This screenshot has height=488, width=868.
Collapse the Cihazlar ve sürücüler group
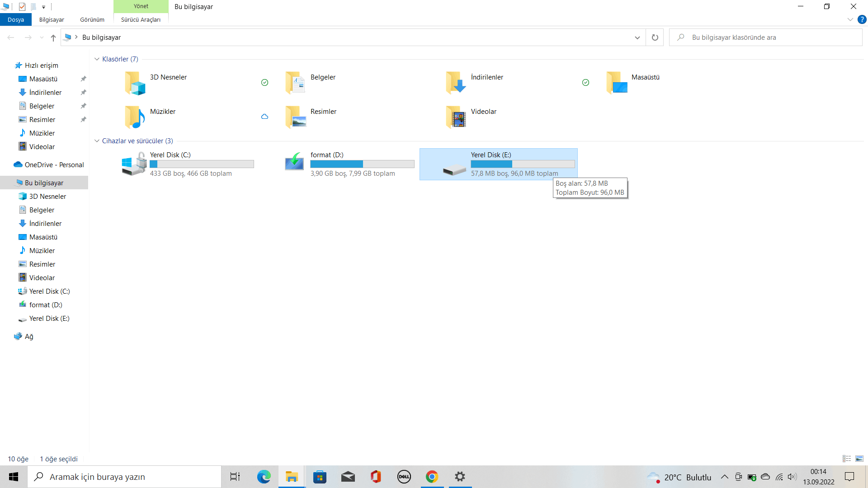tap(97, 141)
